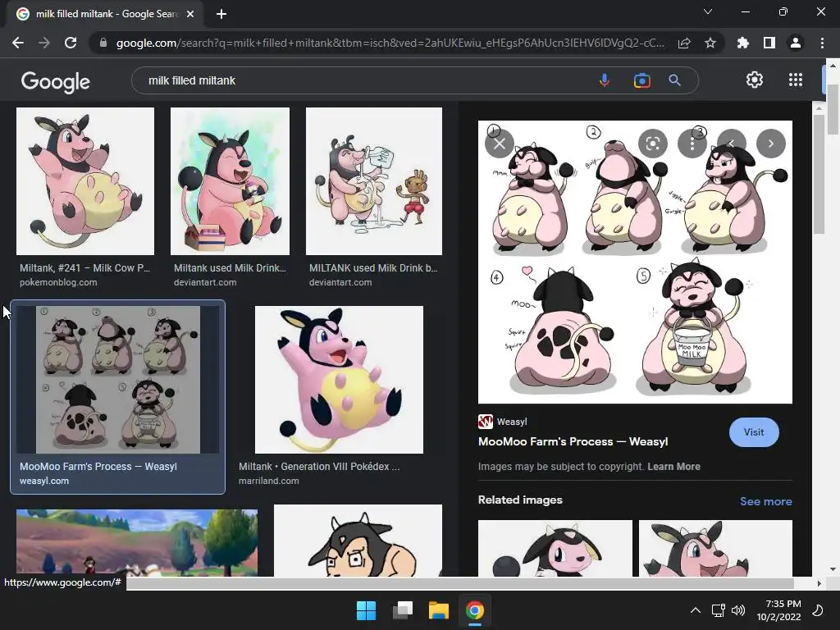The image size is (840, 630).
Task: Click the Weasyl source name in preview
Action: [x=512, y=422]
